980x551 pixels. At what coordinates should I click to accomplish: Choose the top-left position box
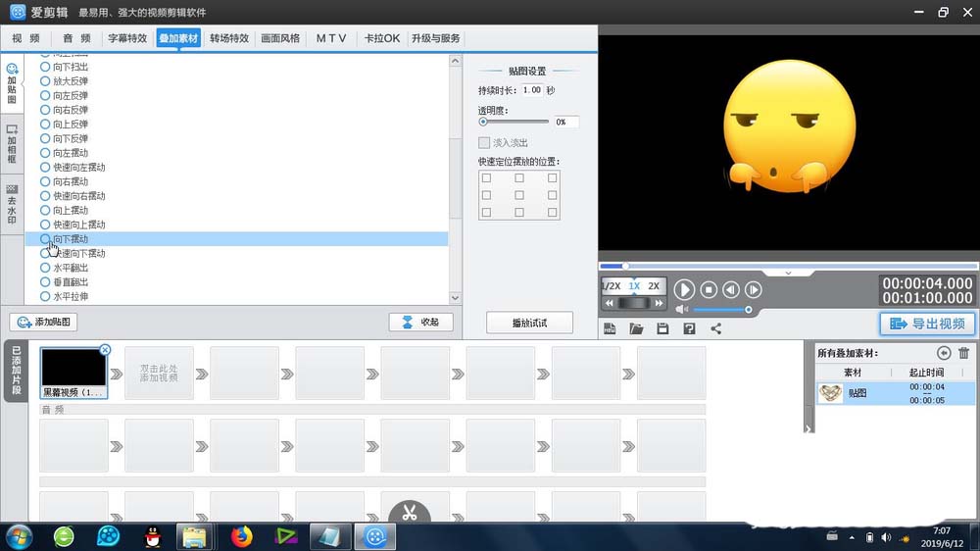(486, 178)
